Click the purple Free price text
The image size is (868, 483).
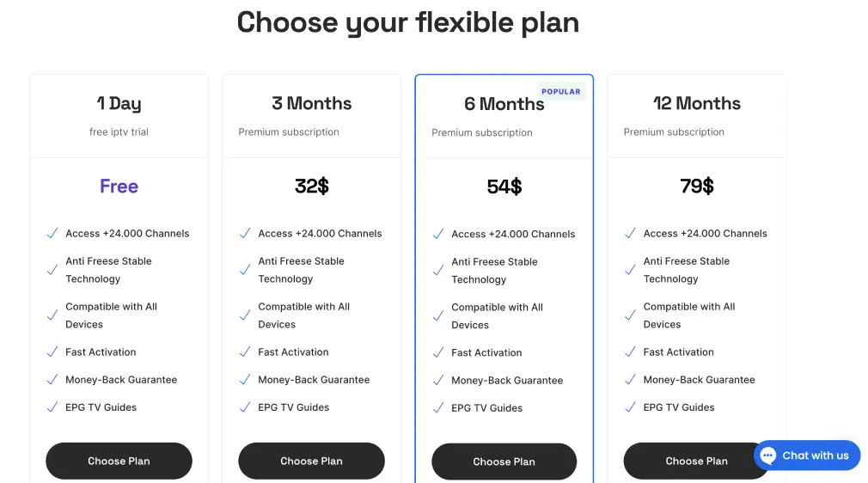click(x=119, y=186)
